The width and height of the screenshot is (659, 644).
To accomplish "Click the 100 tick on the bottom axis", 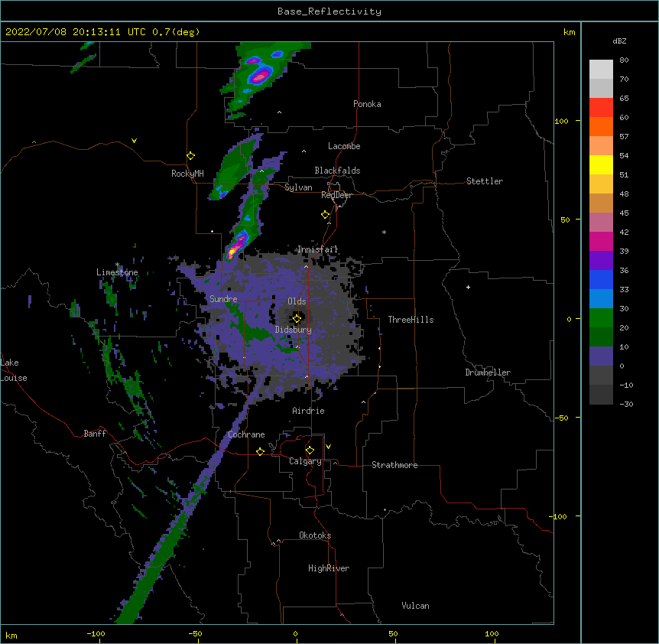I will coord(492,633).
